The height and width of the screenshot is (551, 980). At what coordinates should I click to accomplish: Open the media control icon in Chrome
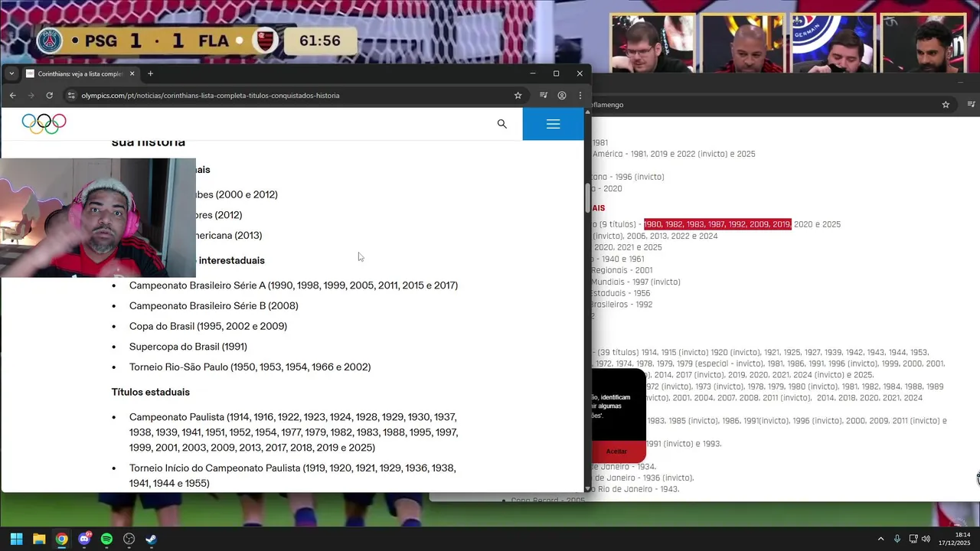click(544, 96)
